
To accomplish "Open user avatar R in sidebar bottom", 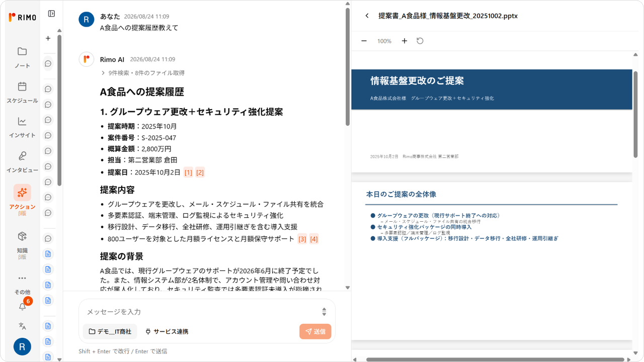I will point(22,346).
